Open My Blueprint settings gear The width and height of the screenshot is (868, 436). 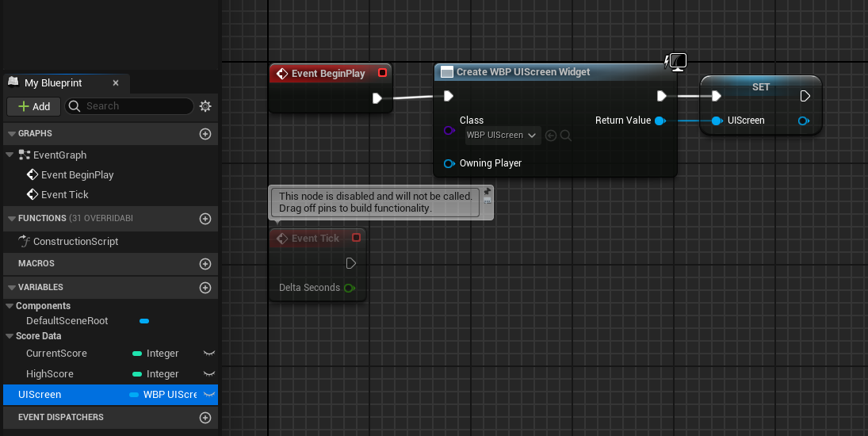click(x=205, y=106)
